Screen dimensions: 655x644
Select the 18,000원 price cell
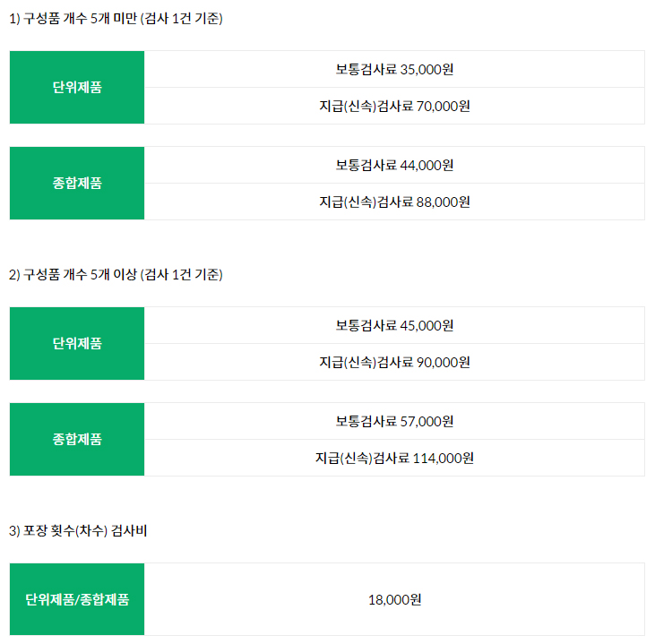[x=394, y=599]
